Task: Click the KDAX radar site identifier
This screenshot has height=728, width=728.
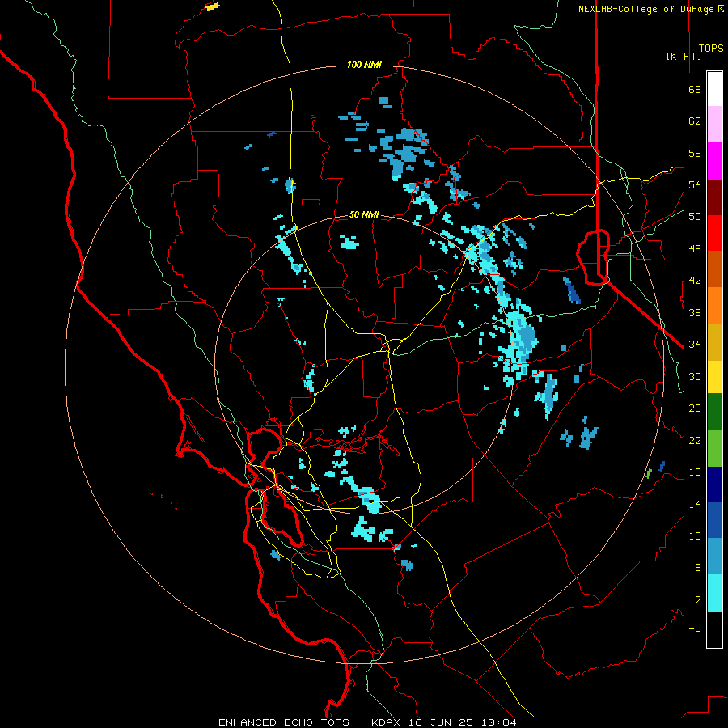Action: coord(387,722)
